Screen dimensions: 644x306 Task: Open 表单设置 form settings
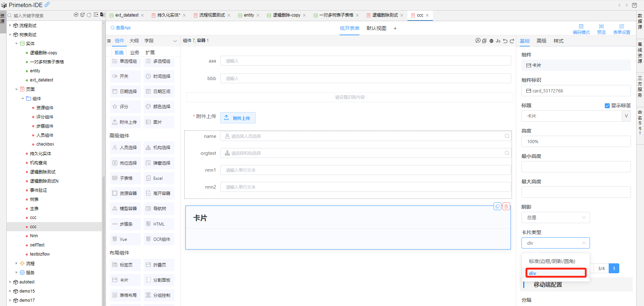coord(621,26)
